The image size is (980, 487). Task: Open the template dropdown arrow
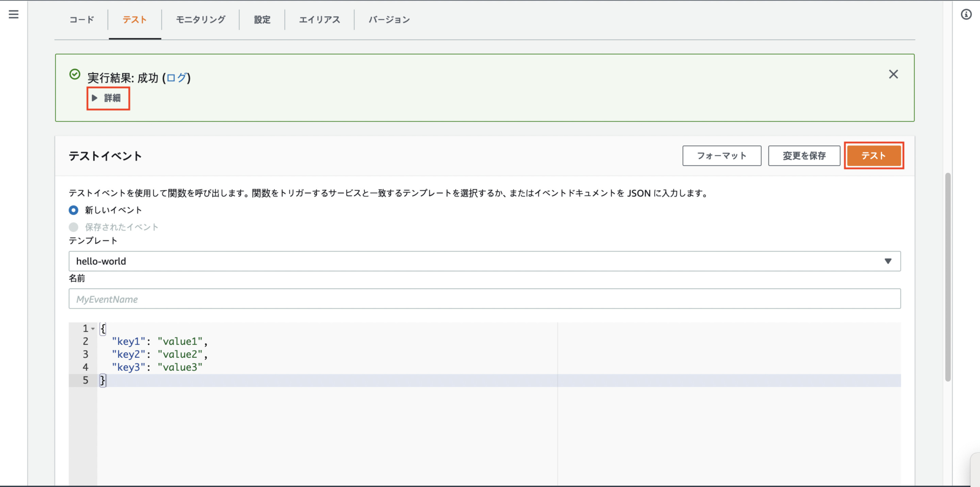click(x=889, y=261)
